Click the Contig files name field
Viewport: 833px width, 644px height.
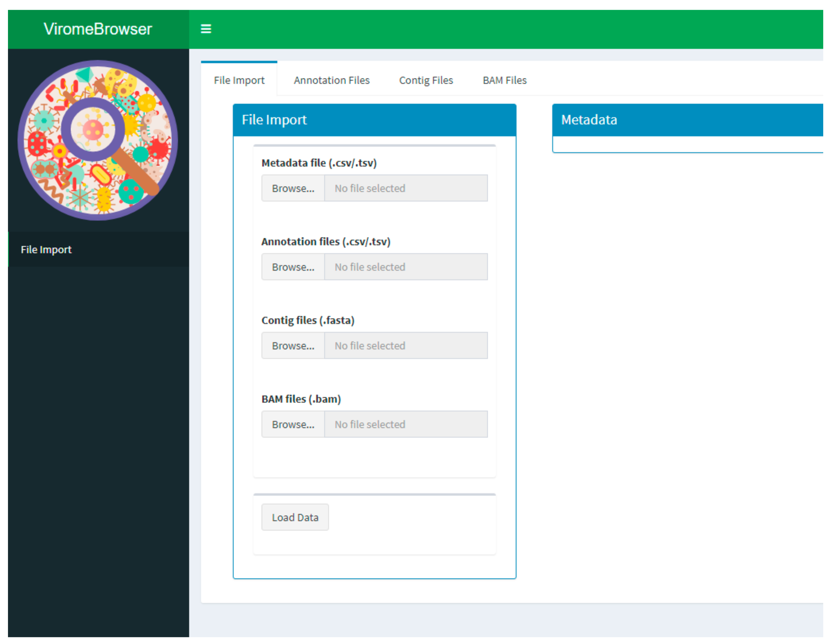pyautogui.click(x=406, y=345)
